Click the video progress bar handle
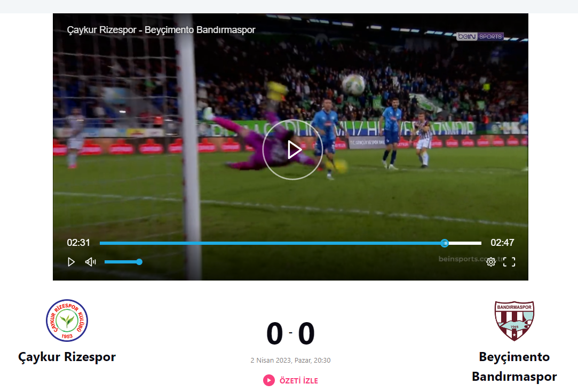 tap(445, 243)
